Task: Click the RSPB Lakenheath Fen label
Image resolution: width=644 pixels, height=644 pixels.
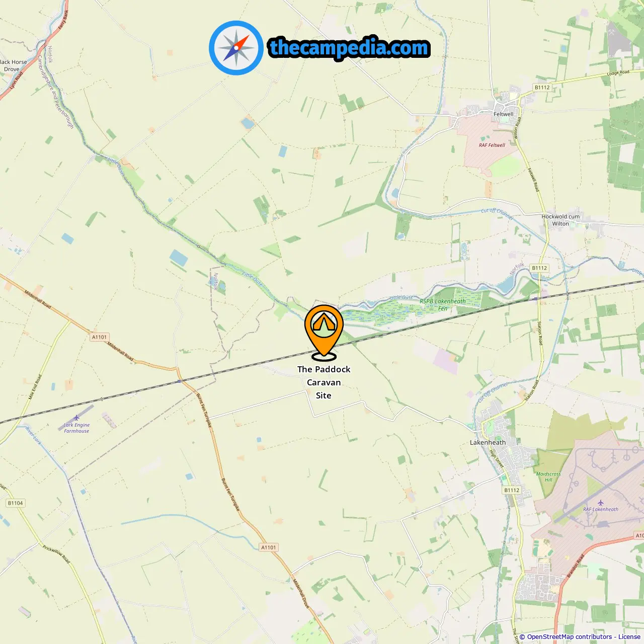Action: click(443, 305)
